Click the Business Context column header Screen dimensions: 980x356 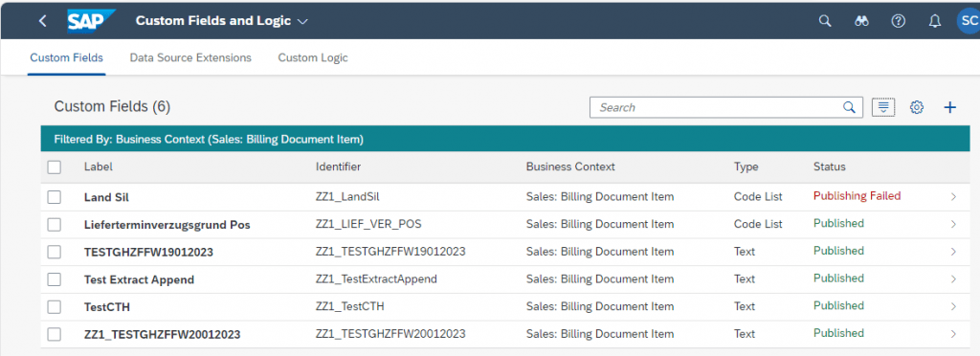[x=570, y=167]
